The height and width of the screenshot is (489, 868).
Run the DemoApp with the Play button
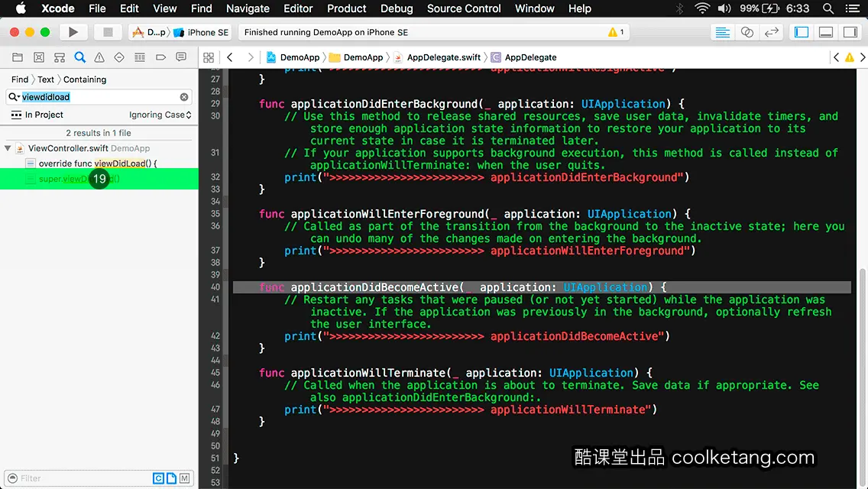[x=73, y=32]
